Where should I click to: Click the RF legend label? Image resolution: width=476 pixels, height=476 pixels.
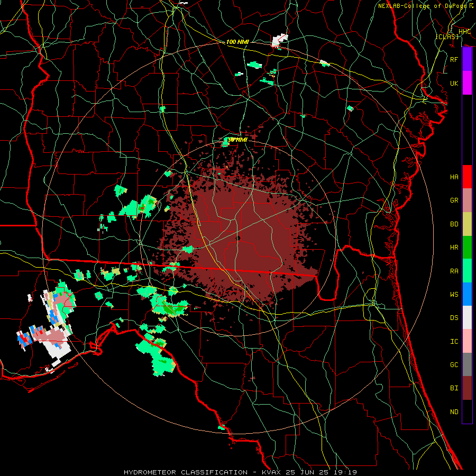pyautogui.click(x=454, y=59)
